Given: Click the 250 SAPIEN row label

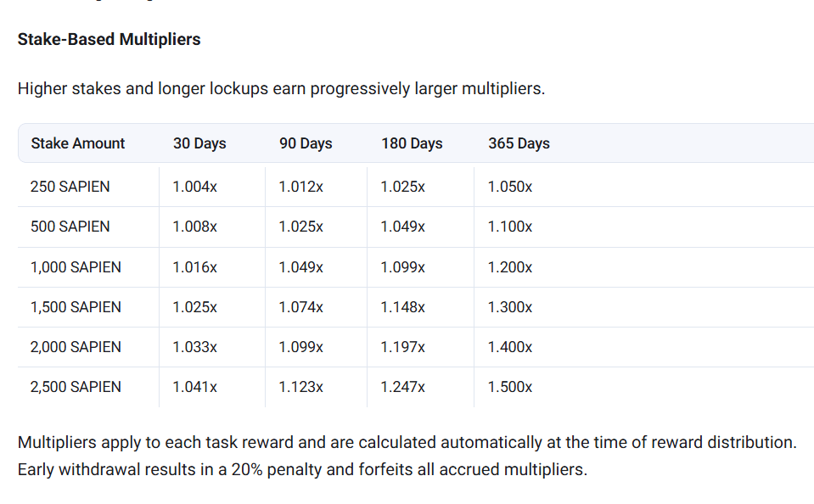Looking at the screenshot, I should click(70, 187).
